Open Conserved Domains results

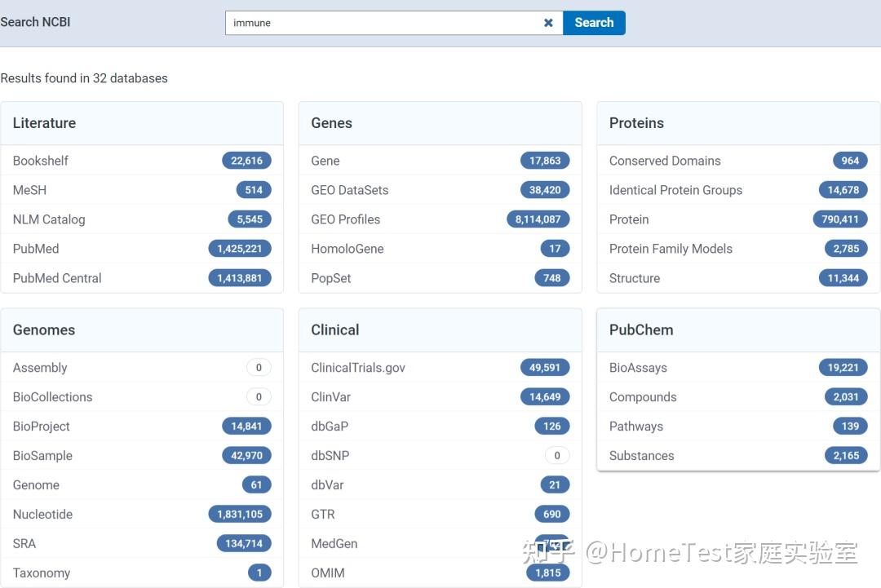[665, 161]
